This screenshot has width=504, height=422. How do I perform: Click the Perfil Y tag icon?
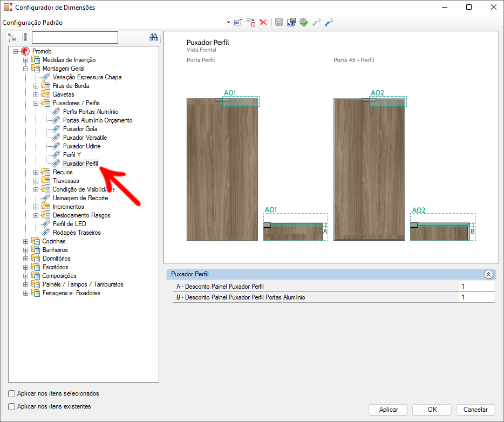point(56,155)
